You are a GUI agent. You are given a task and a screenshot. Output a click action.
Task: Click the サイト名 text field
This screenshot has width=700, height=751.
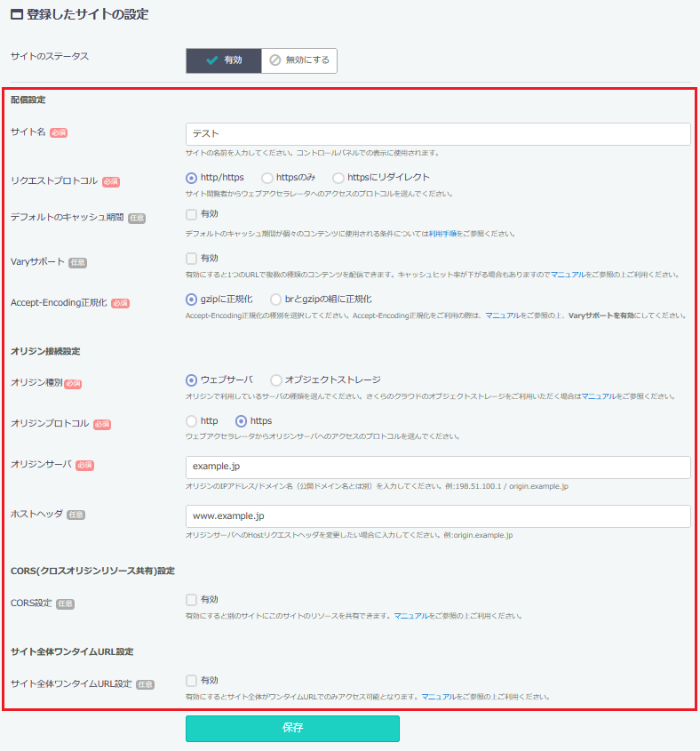438,134
